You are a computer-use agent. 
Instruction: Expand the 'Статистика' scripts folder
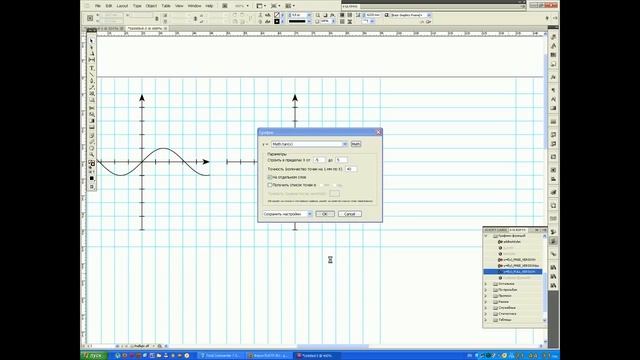[x=486, y=314]
